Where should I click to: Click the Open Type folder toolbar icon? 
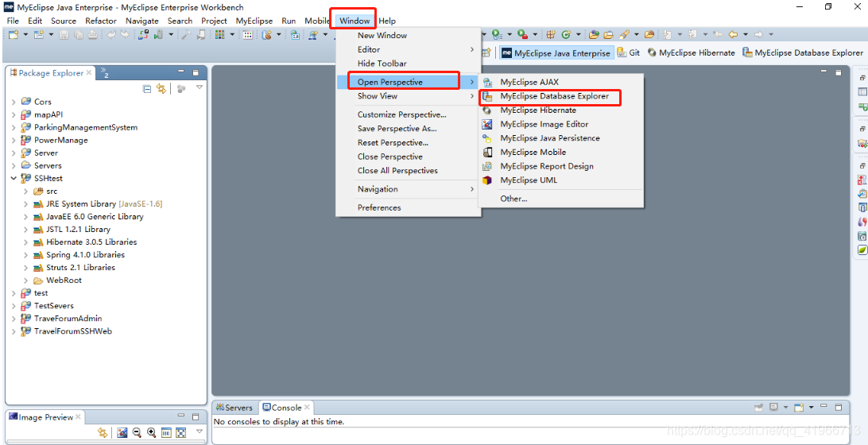point(594,34)
